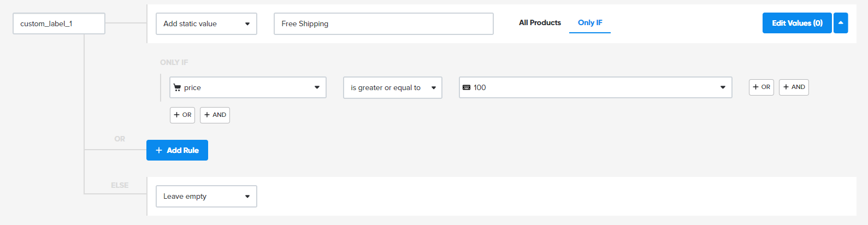
Task: Click the keyboard icon next to 100
Action: tap(467, 87)
